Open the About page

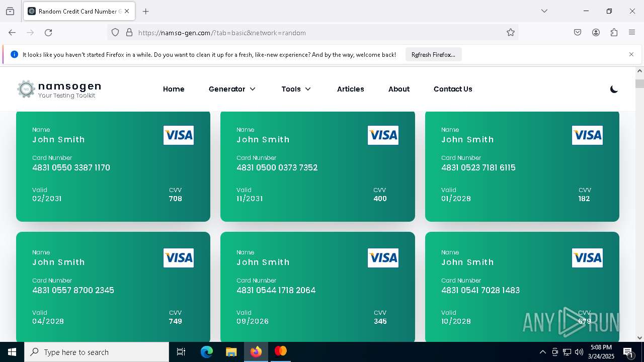pyautogui.click(x=399, y=89)
